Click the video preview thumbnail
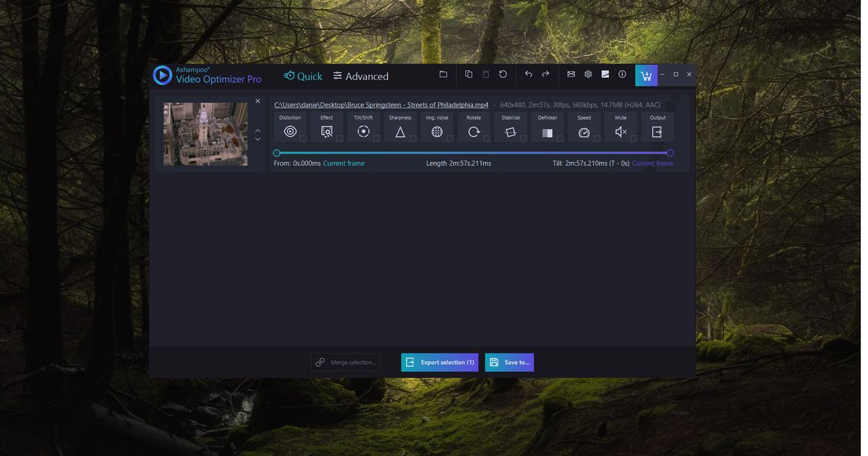868x456 pixels. 205,133
